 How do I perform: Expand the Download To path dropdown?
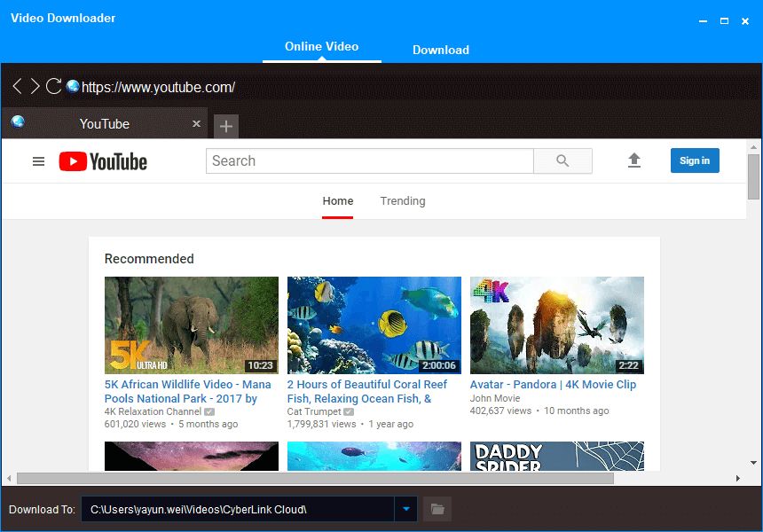(405, 509)
